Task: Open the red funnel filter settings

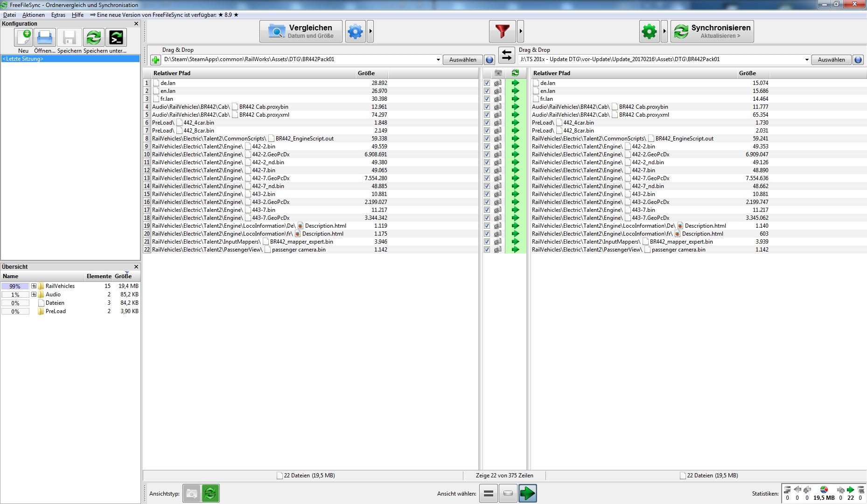Action: (502, 31)
